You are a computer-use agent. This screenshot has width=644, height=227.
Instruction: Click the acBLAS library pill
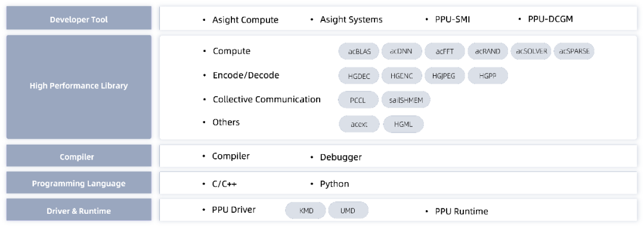click(x=360, y=51)
